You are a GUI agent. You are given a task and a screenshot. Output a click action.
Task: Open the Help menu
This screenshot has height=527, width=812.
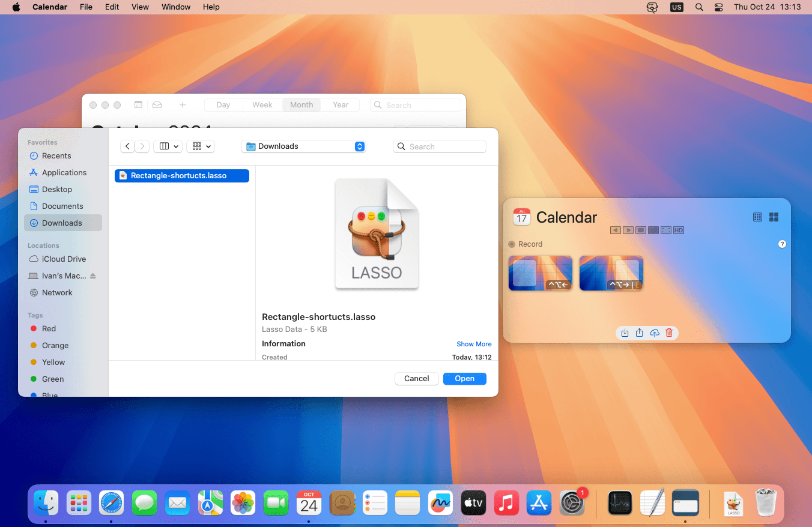click(x=211, y=7)
